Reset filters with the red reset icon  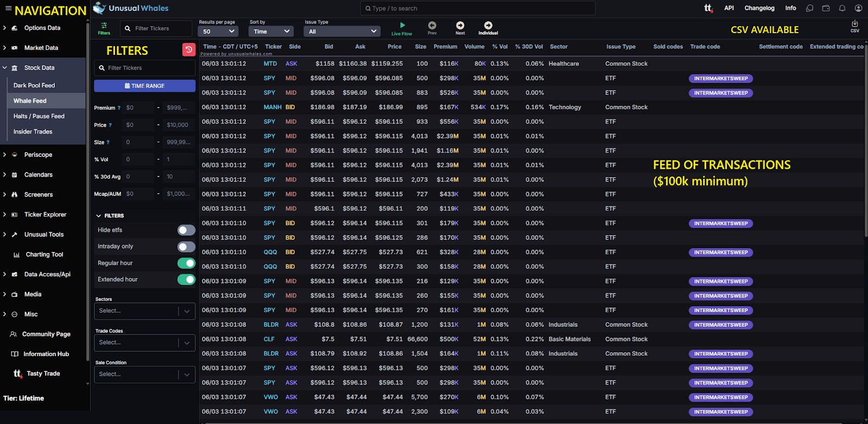[189, 50]
